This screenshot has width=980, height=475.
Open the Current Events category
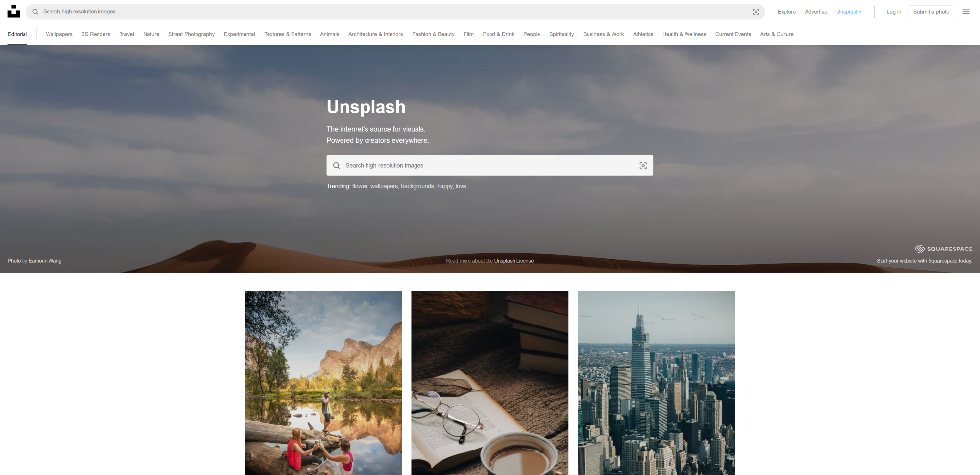733,34
